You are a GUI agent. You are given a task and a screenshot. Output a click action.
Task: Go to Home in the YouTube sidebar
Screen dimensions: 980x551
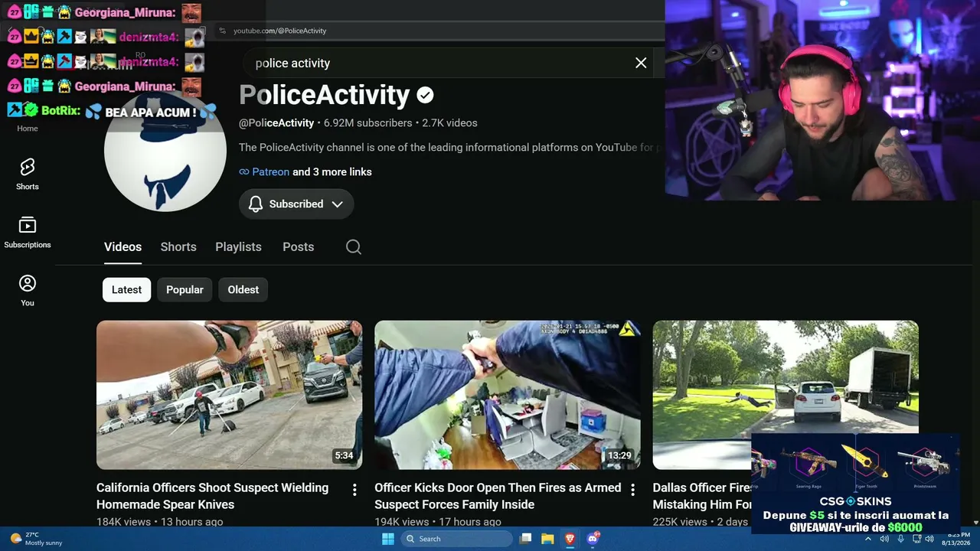28,128
